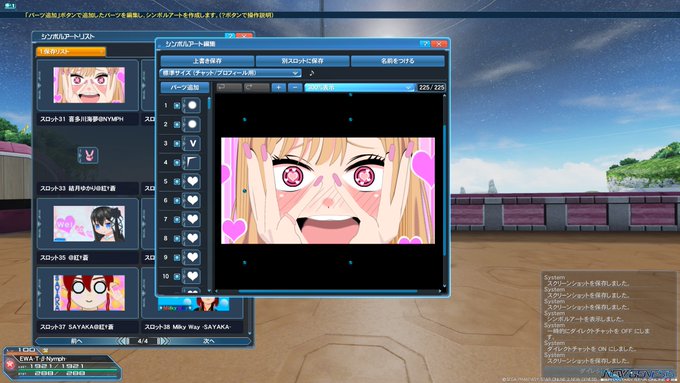680x383 pixels.
Task: Go to next page with 次へ
Action: tap(209, 341)
